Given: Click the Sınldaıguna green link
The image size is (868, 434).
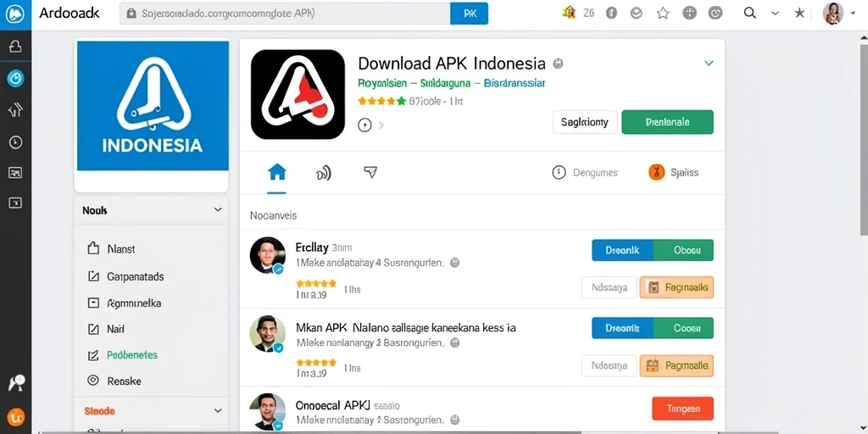Looking at the screenshot, I should (445, 83).
